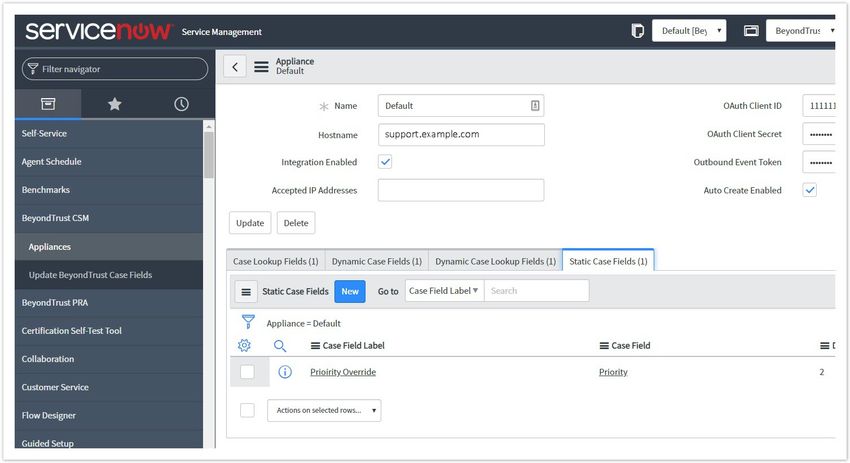This screenshot has width=850, height=463.
Task: Click the navigator scrollbar up arrow
Action: 209,126
